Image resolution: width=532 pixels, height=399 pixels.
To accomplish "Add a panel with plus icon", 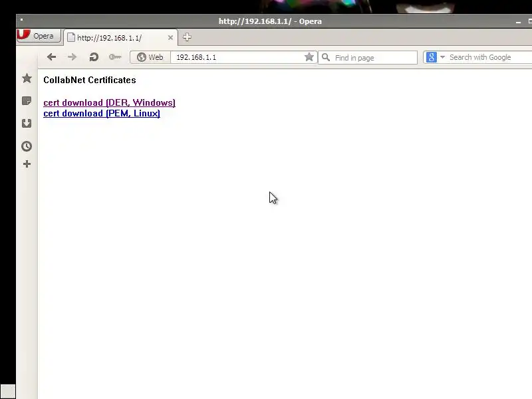I will coord(27,164).
